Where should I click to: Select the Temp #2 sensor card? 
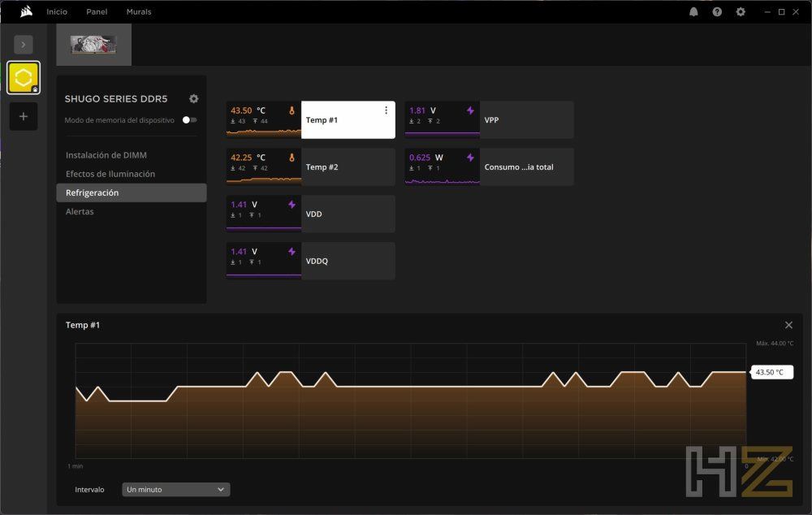coord(311,167)
